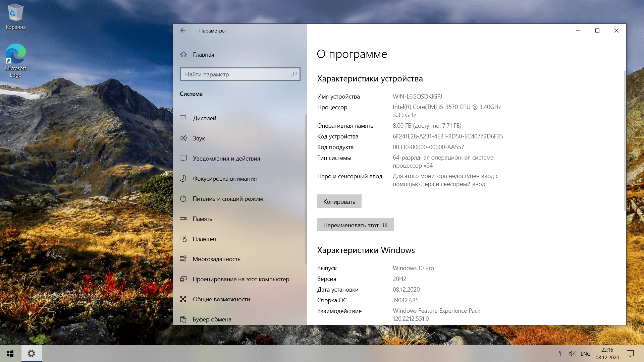
Task: Click processor value Intel(R) Core(TM) i5-3570
Action: click(x=447, y=111)
